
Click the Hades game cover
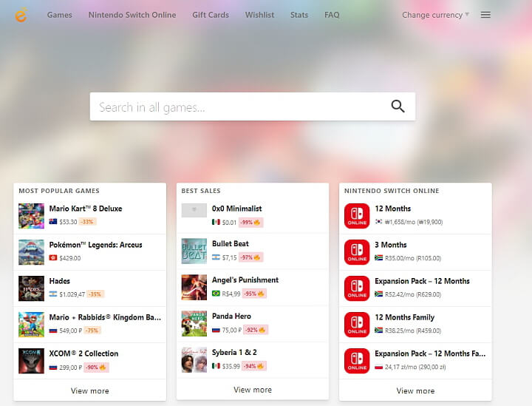31,288
